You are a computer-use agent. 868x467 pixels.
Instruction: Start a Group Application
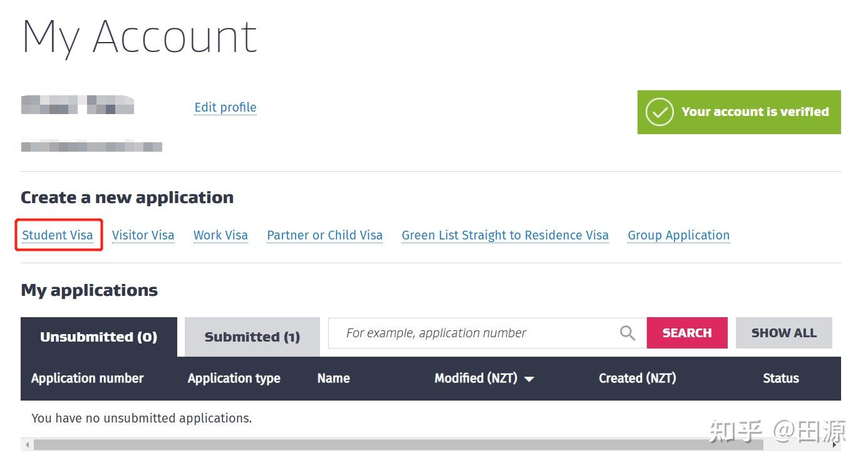point(678,235)
